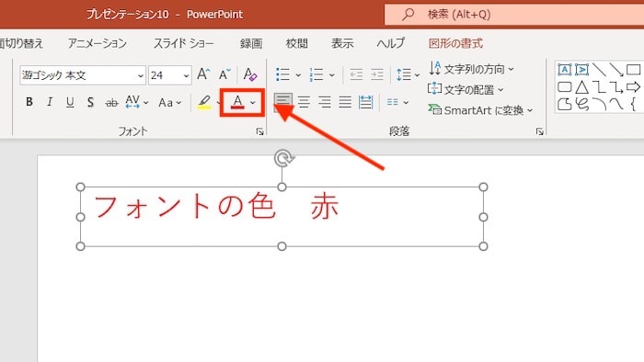
Task: Open line spacing options
Action: 408,74
